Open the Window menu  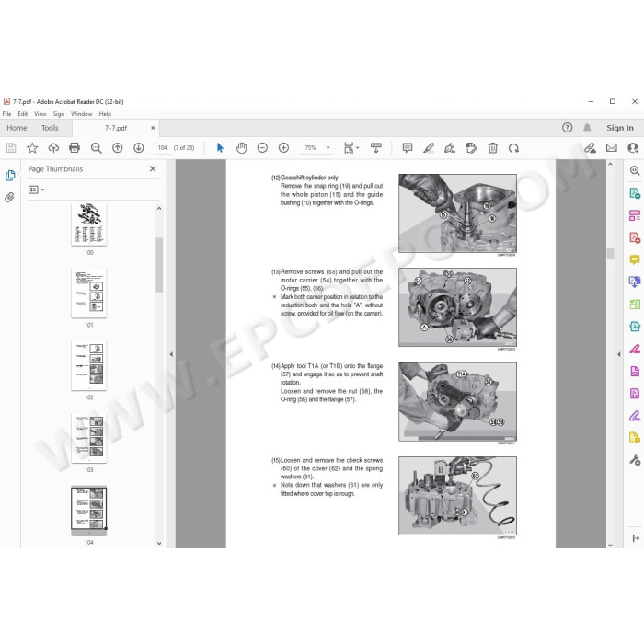pos(81,114)
